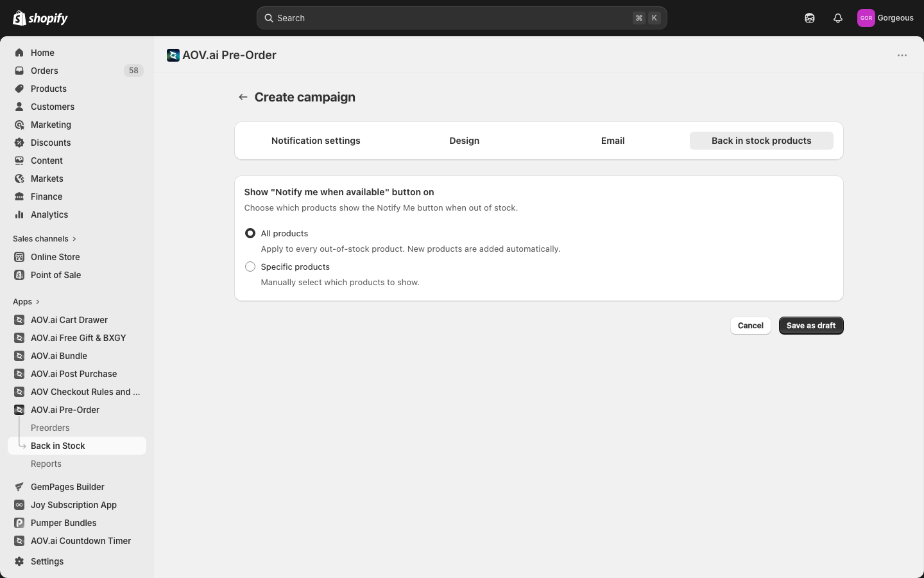Click the AOV.ai Pre-Order header logo

pos(173,55)
